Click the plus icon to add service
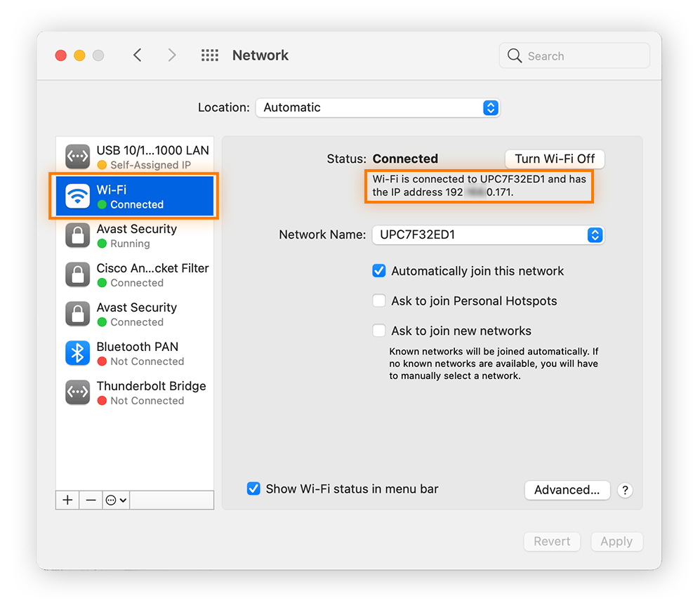 pyautogui.click(x=67, y=500)
